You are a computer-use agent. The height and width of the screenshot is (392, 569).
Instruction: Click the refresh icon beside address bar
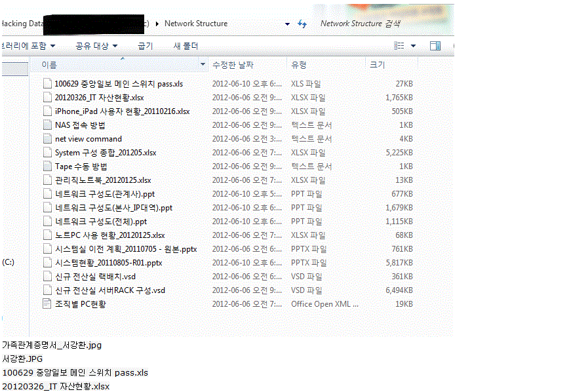click(302, 24)
